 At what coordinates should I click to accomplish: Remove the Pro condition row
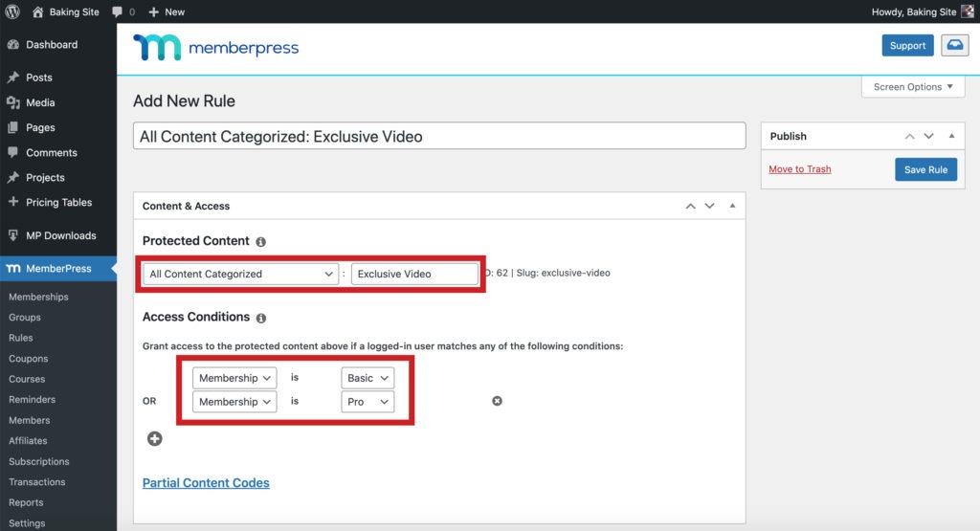(x=497, y=401)
